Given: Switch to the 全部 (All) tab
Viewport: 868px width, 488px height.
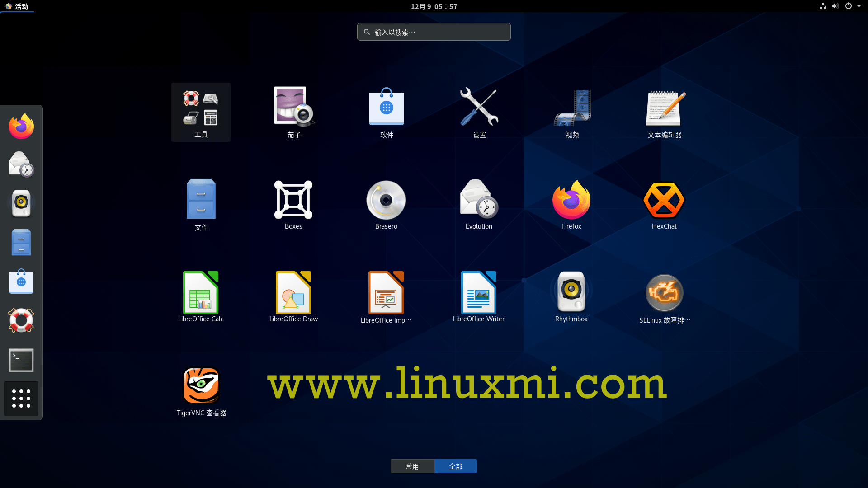Looking at the screenshot, I should click(x=455, y=466).
